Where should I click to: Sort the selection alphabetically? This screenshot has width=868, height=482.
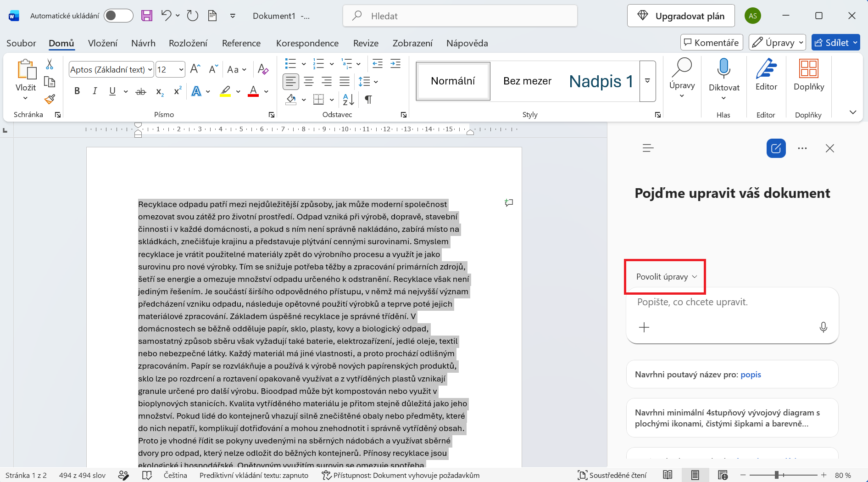[x=349, y=99]
